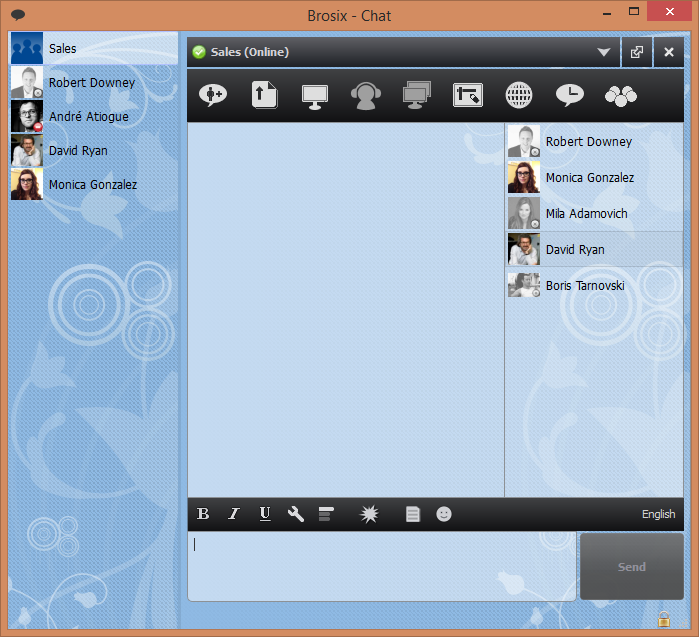This screenshot has width=699, height=637.
Task: Click the group of users icon
Action: (621, 95)
